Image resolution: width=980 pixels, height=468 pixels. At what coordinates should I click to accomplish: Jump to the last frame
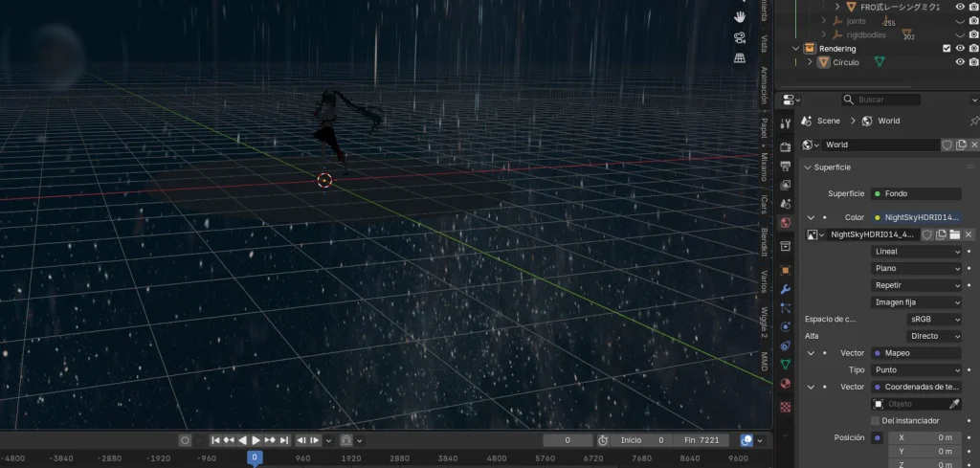pyautogui.click(x=283, y=440)
